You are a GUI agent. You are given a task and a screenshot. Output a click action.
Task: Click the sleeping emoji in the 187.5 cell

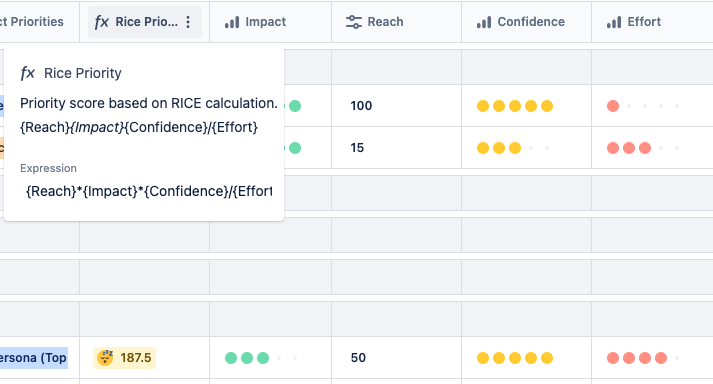pos(105,358)
